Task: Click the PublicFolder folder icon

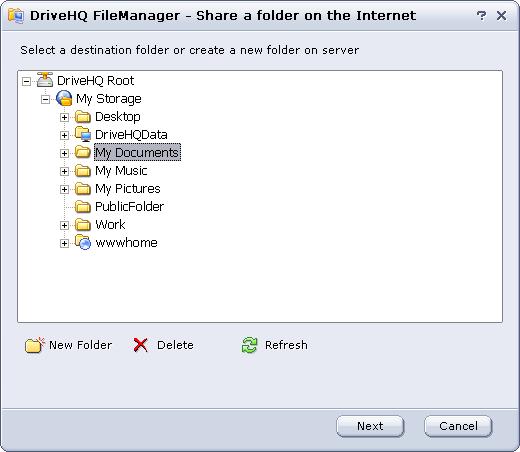Action: tap(83, 206)
